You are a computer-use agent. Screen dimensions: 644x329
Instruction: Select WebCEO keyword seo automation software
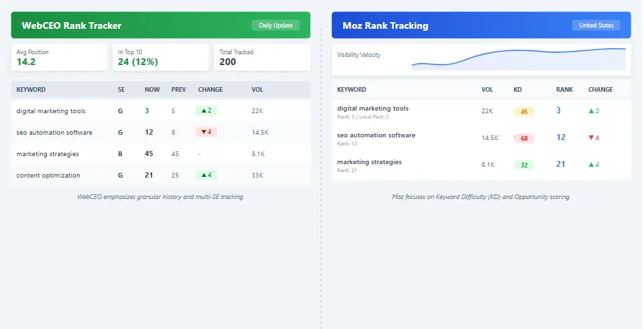(x=54, y=132)
